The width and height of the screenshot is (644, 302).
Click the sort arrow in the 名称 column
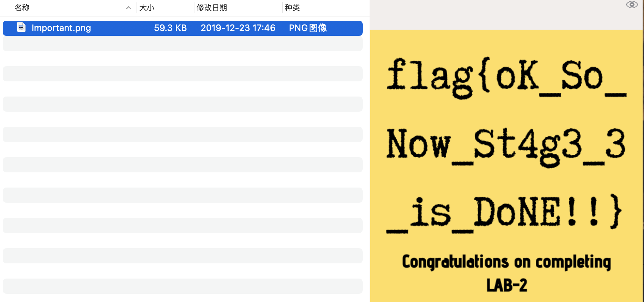(x=129, y=8)
